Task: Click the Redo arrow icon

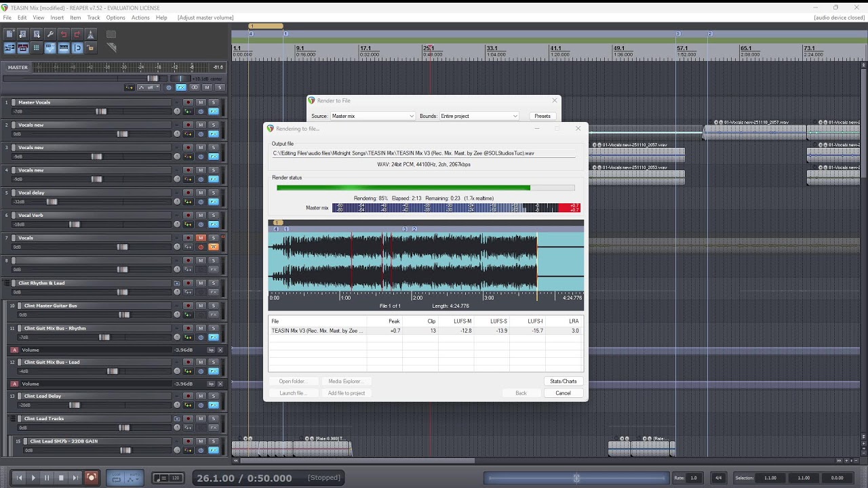Action: pos(77,34)
